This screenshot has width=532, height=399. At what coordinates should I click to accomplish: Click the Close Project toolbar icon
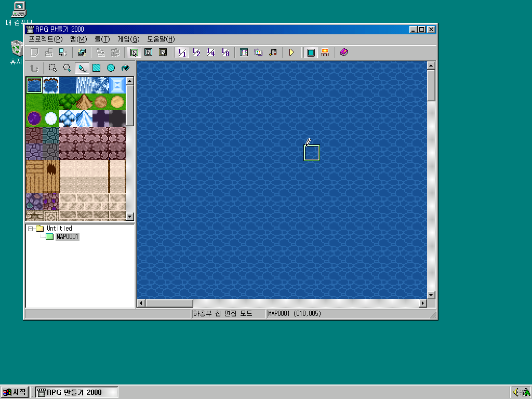click(63, 52)
